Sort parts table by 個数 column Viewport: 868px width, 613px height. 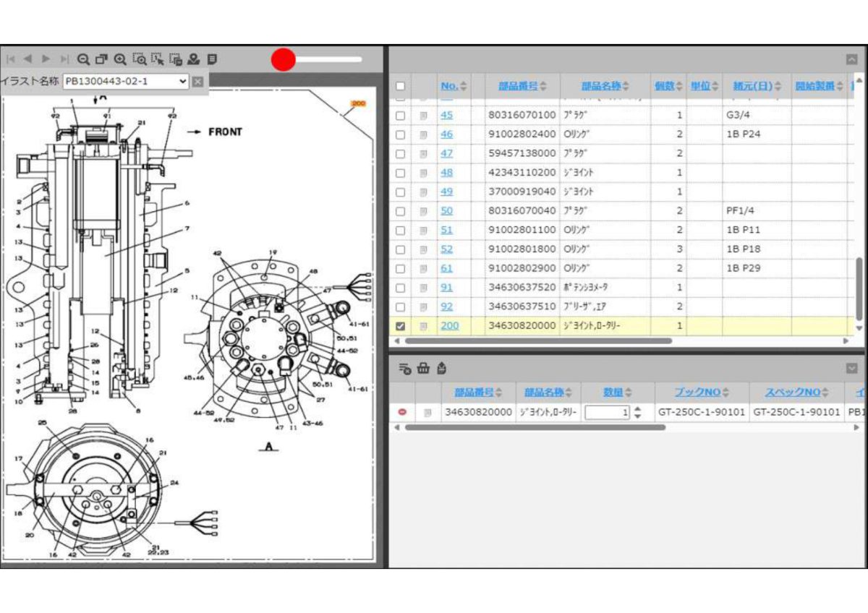[x=668, y=86]
